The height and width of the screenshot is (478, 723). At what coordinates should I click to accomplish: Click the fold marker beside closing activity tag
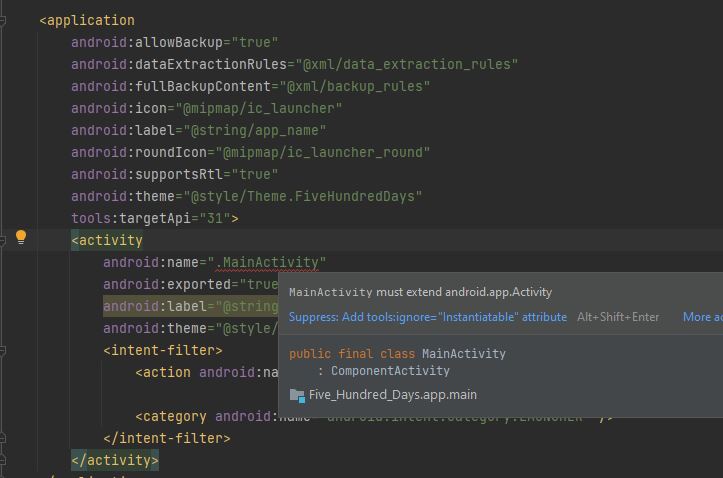point(2,460)
